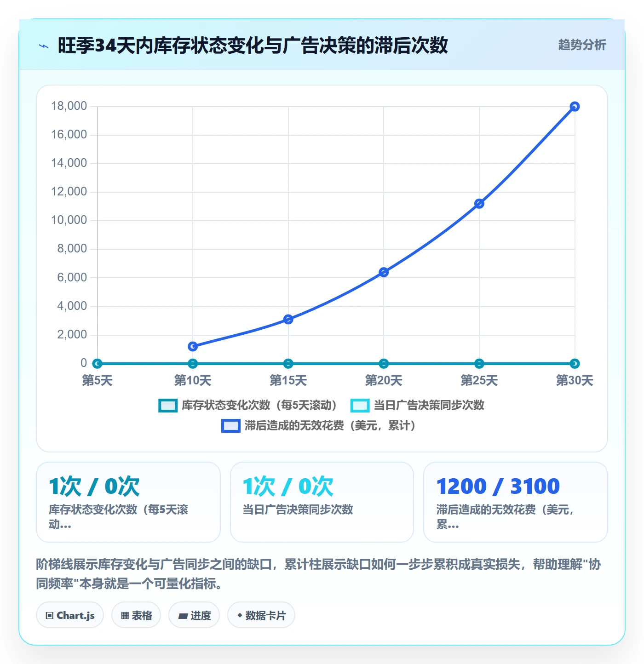Click the teal zero-line point at 第10天
This screenshot has height=664, width=644.
(193, 364)
